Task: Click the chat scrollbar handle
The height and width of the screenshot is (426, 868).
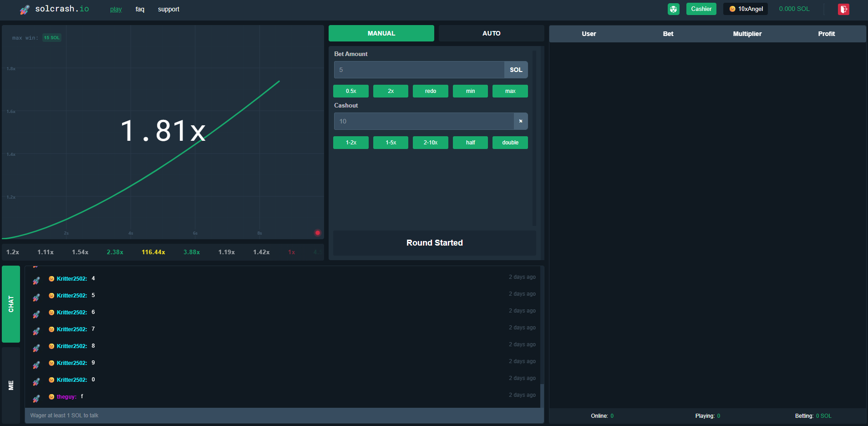Action: [542, 395]
